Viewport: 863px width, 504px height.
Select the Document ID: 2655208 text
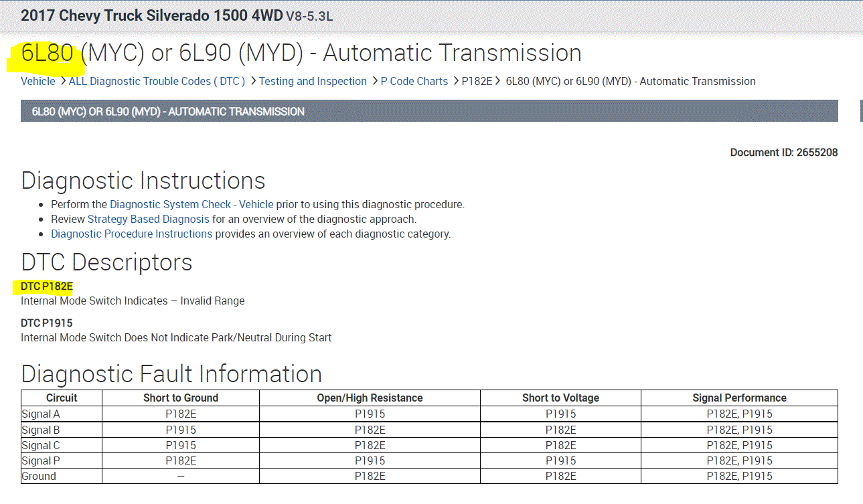tap(784, 153)
